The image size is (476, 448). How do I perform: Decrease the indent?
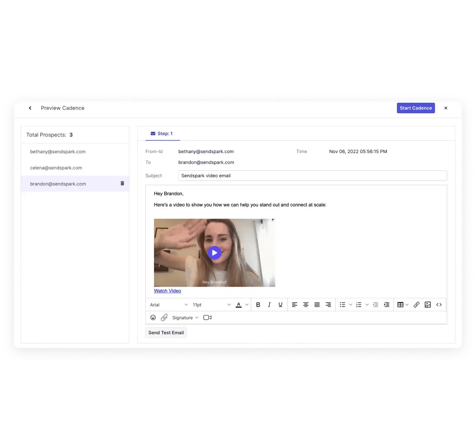click(x=376, y=304)
